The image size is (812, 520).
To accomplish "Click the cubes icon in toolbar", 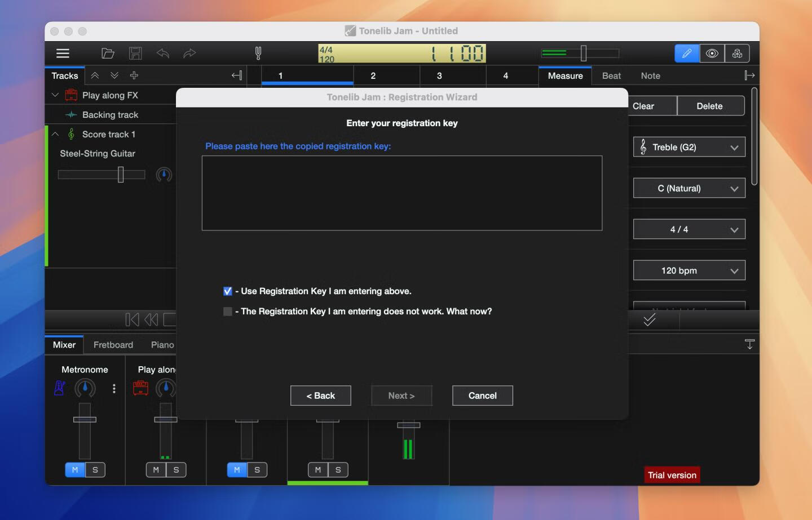I will (737, 54).
